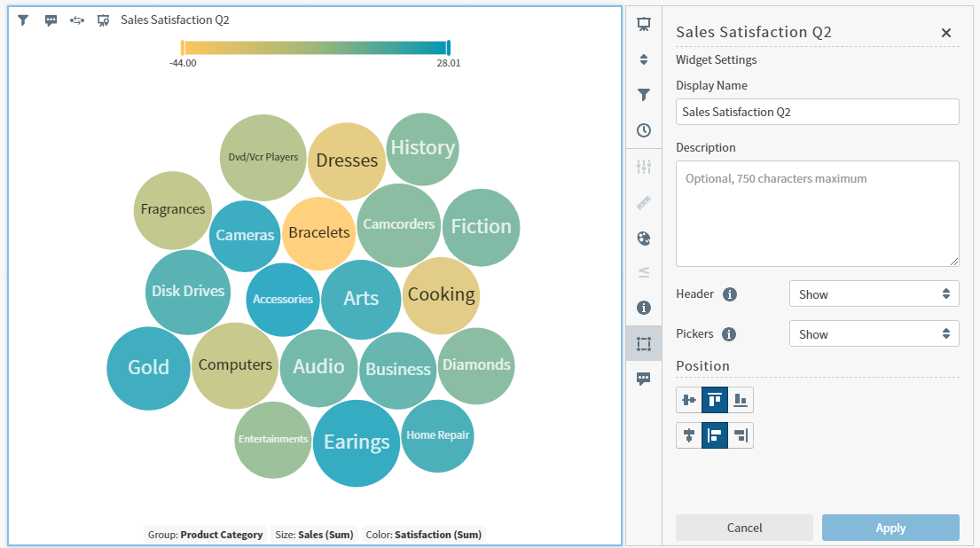Select the Arts bubble
The height and width of the screenshot is (548, 980).
pos(361,300)
